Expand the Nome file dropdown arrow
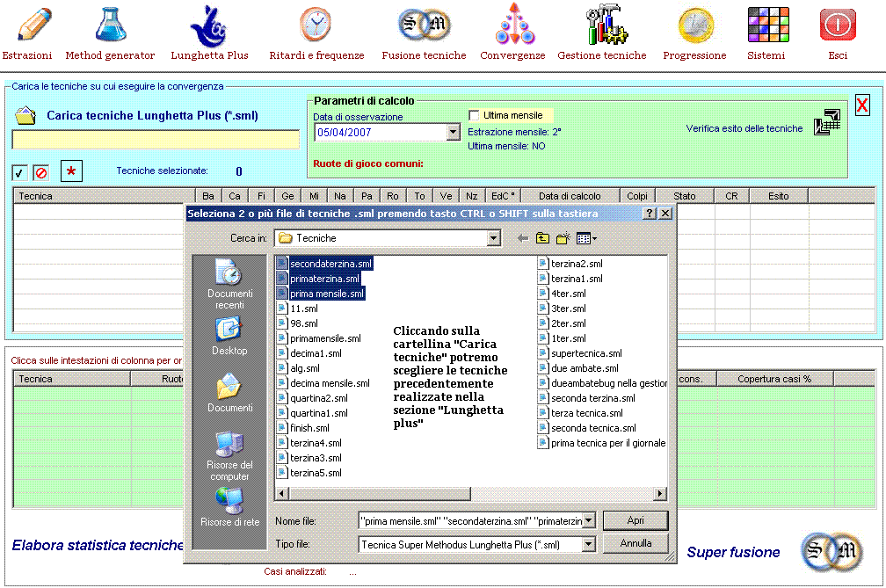The width and height of the screenshot is (886, 588). pos(589,521)
